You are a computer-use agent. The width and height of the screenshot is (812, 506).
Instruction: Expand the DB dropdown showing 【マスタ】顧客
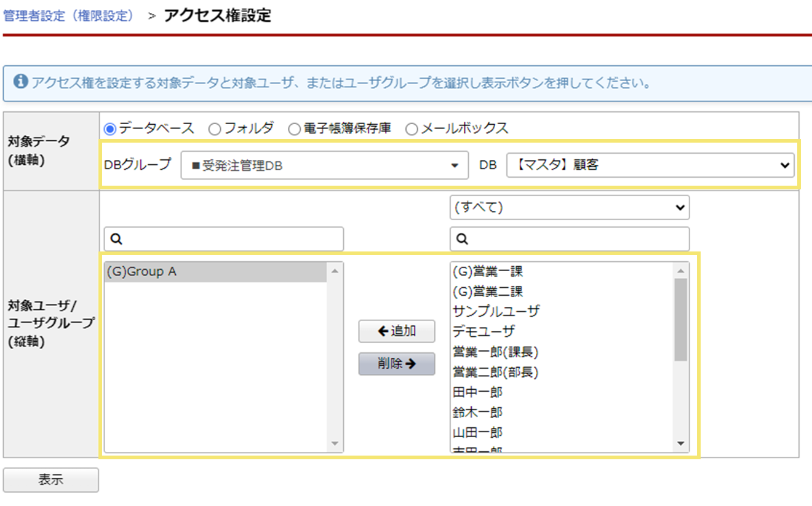(650, 165)
